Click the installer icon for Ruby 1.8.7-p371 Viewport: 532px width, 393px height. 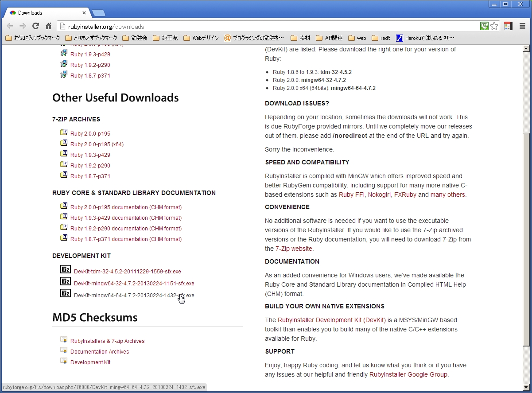[x=64, y=75]
